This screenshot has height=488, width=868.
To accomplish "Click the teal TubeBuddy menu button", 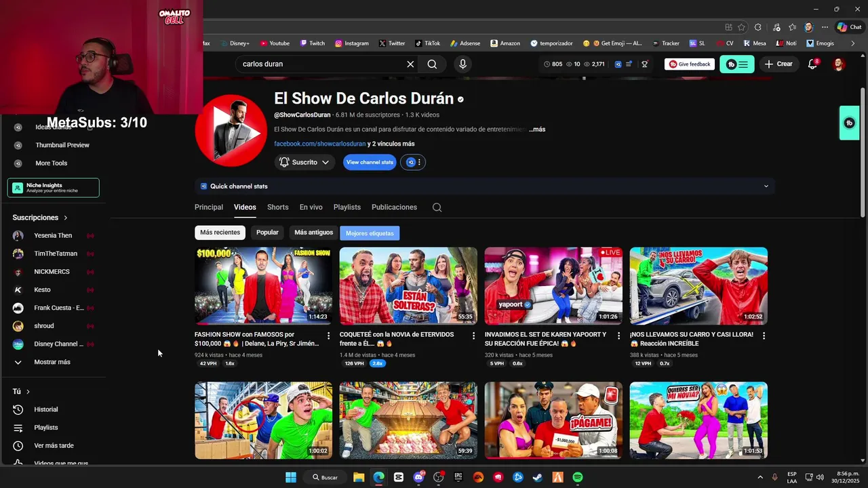I will click(736, 64).
